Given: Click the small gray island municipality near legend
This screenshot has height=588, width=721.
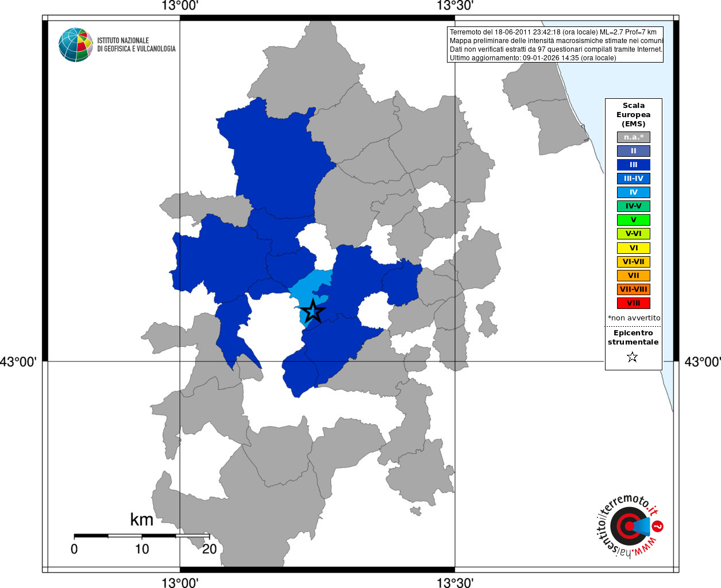Looking at the screenshot, I should click(x=487, y=319).
